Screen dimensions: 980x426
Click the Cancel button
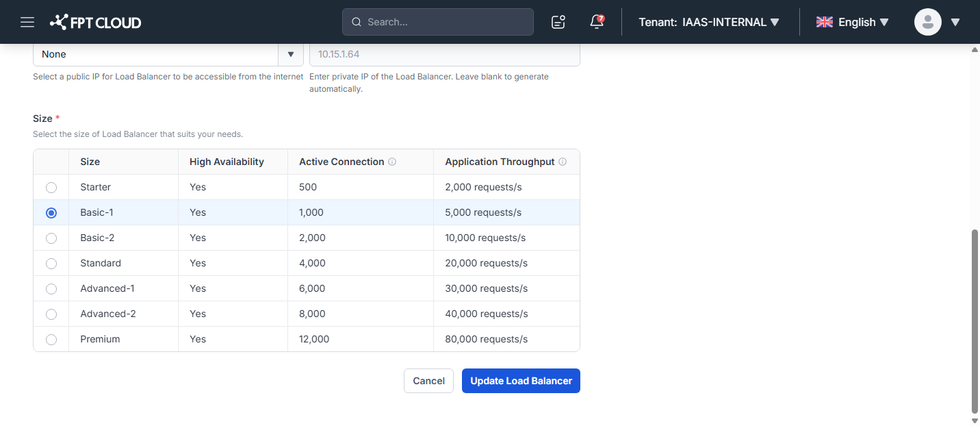click(428, 381)
